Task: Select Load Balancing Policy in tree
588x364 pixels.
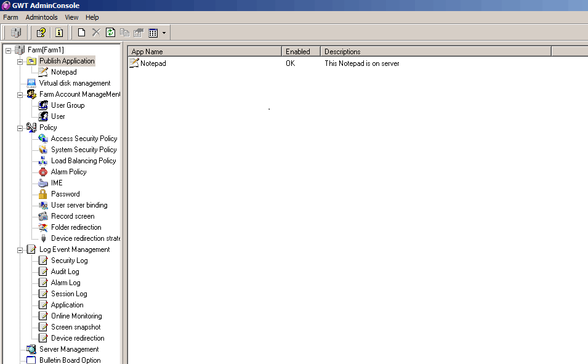Action: [83, 161]
